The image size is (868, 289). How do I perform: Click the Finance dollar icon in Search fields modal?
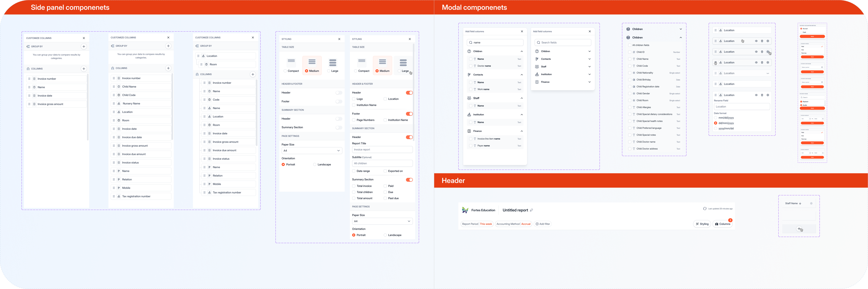(x=537, y=82)
